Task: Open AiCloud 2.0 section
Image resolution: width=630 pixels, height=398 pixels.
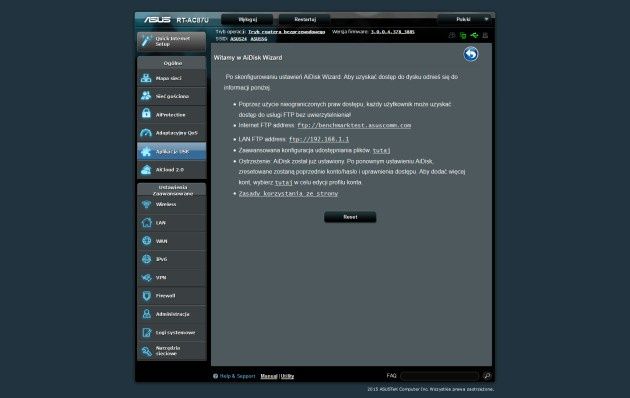Action: point(172,169)
